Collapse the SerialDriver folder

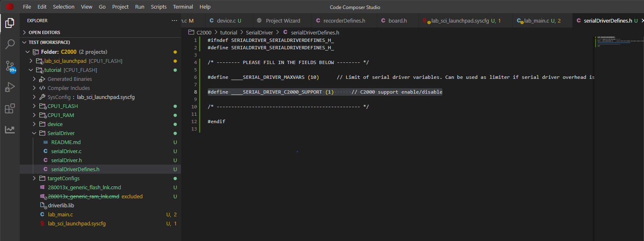[34, 133]
